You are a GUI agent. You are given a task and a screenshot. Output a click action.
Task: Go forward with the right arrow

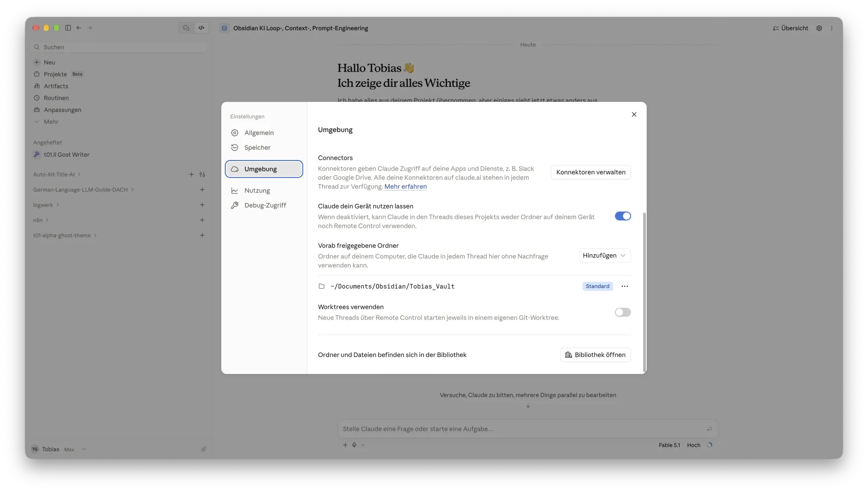click(90, 28)
